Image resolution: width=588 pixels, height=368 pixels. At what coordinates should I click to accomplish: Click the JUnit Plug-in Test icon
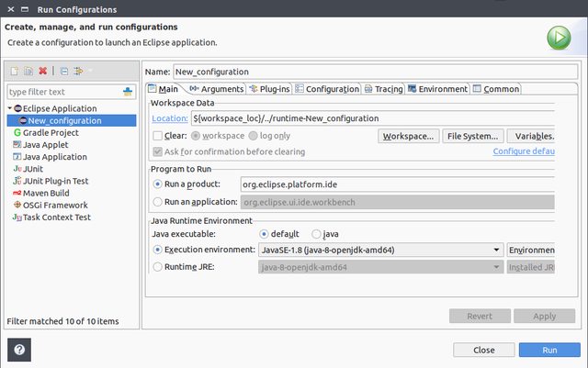[x=17, y=181]
